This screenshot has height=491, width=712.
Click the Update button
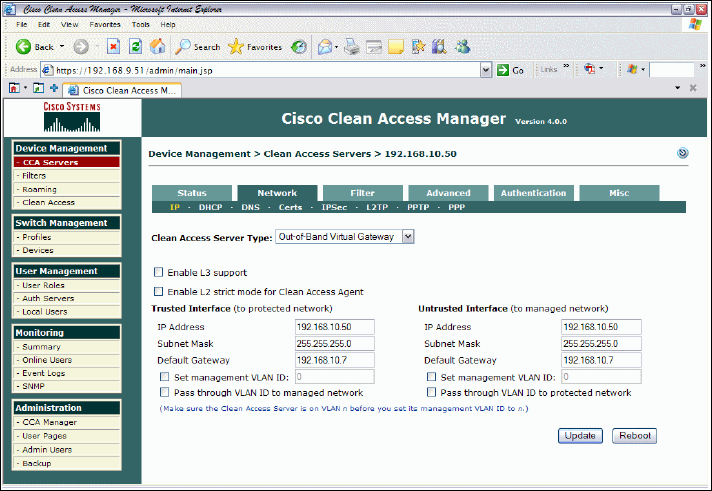[x=580, y=436]
